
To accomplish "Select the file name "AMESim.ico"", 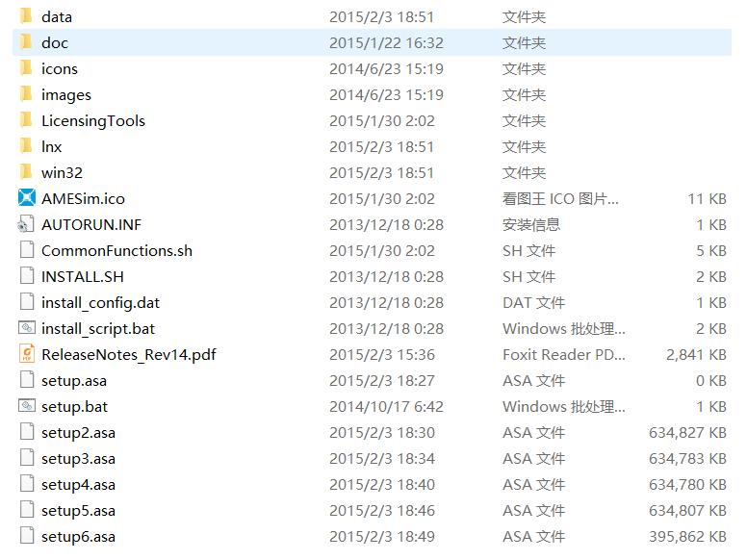I will (x=84, y=198).
